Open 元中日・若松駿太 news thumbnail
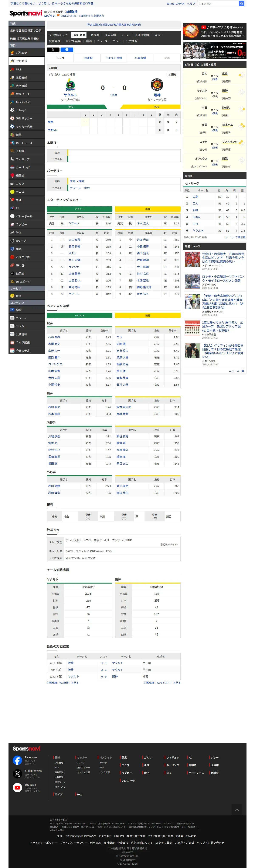Screen dimensions: 255x868 192,259
